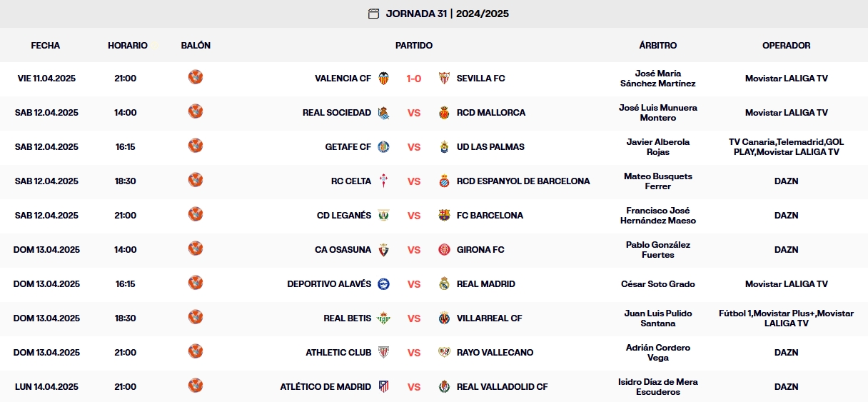Click the FC Barcelona club crest
868x402 pixels.
pos(445,215)
